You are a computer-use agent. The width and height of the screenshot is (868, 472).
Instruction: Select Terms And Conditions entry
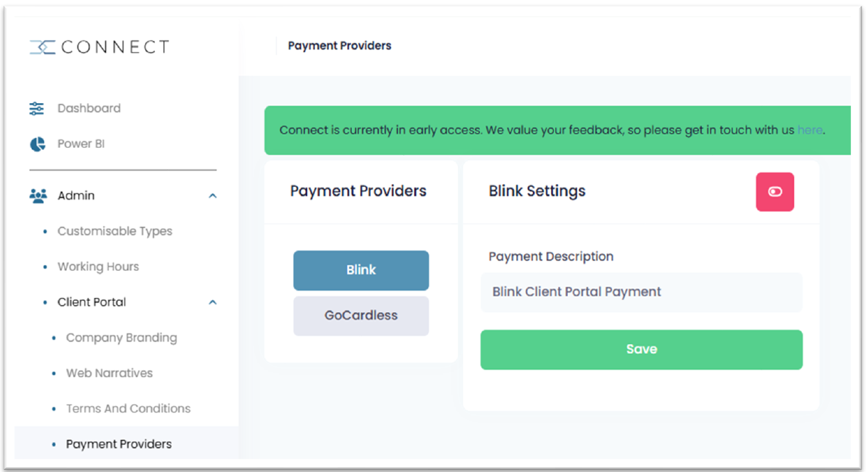coord(128,409)
